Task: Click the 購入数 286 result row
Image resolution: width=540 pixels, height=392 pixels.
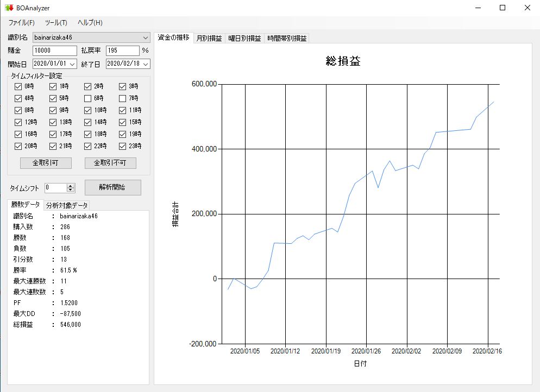Action: [41, 227]
